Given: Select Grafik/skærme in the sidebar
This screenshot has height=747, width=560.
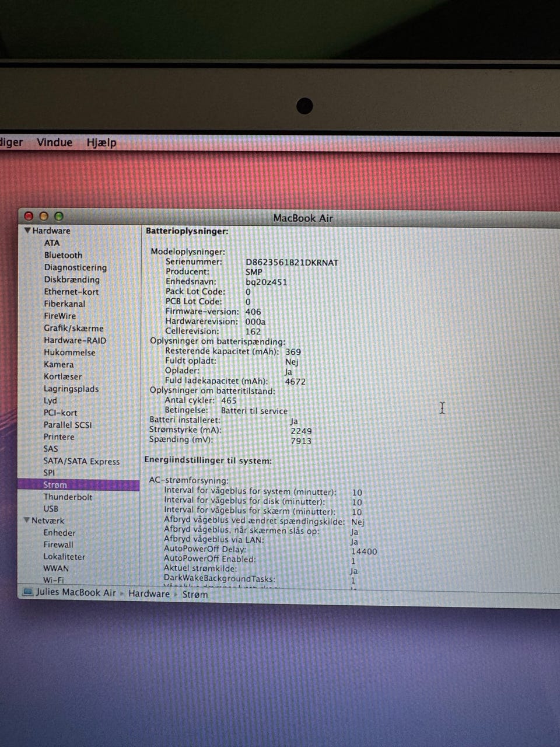Looking at the screenshot, I should [x=73, y=328].
